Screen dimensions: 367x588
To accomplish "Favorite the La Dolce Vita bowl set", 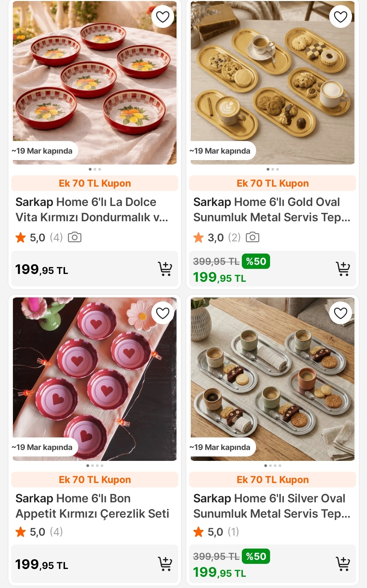I will click(x=163, y=17).
